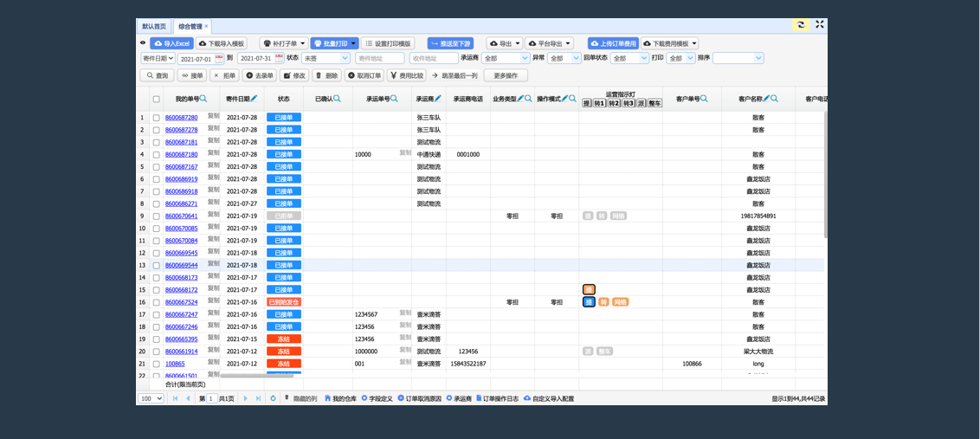Go to previous page in pager
Screen dimensions: 980x439
188,398
